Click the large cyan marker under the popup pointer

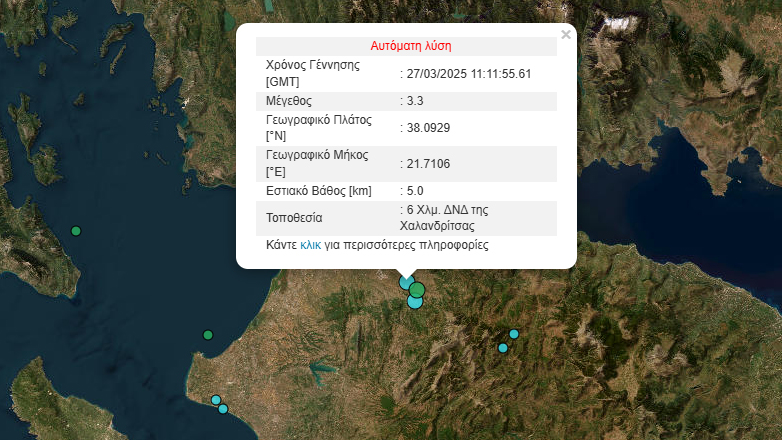pyautogui.click(x=407, y=283)
